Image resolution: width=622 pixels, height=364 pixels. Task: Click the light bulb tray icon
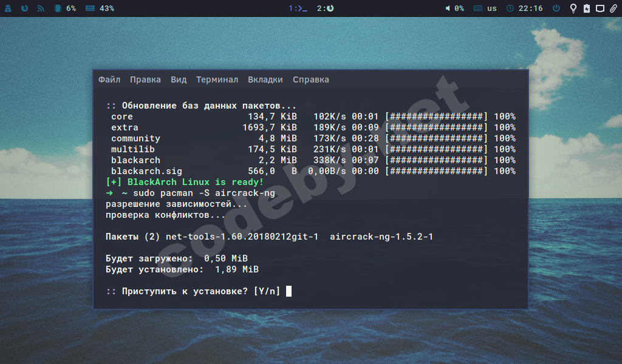[573, 8]
